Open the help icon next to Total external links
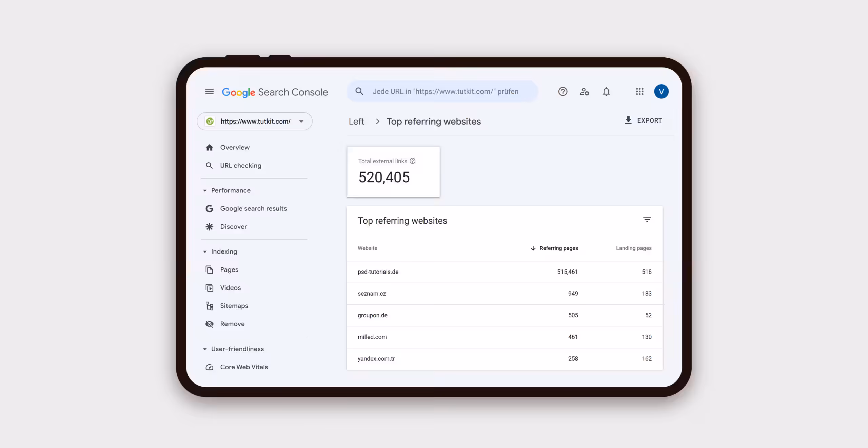The width and height of the screenshot is (868, 448). tap(412, 161)
